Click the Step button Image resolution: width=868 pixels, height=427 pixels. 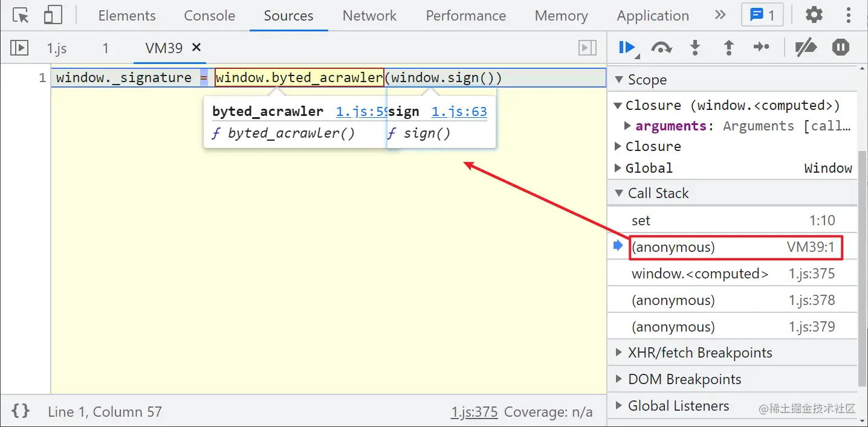coord(762,48)
